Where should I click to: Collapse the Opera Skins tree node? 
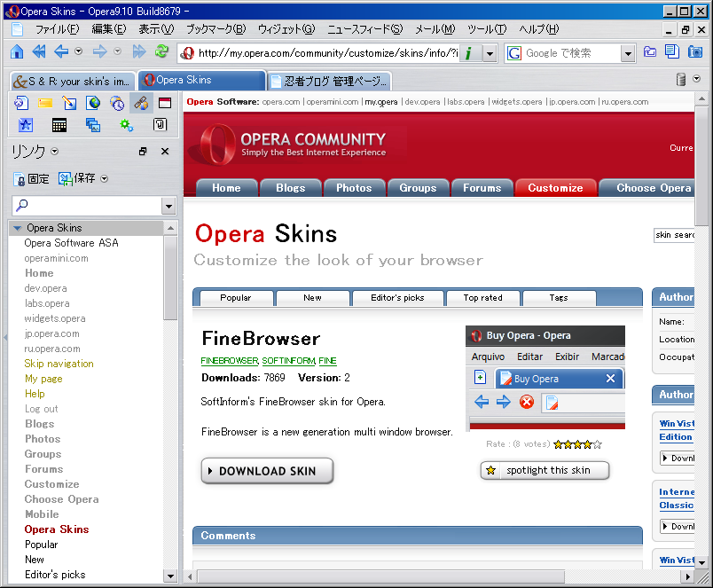[17, 228]
